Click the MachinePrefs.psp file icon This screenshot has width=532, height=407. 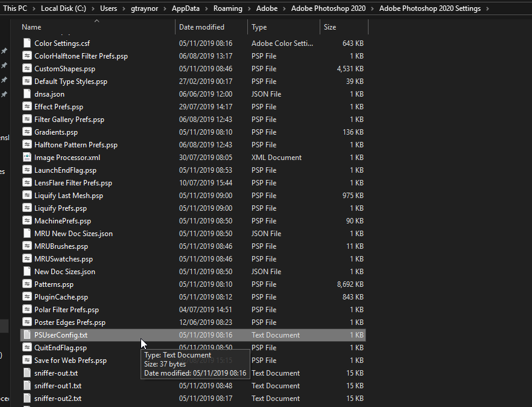coord(27,221)
